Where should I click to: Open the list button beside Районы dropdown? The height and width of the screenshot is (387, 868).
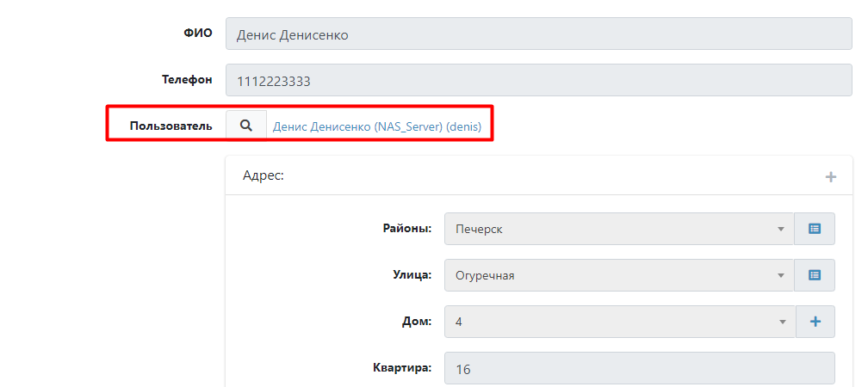tap(815, 229)
